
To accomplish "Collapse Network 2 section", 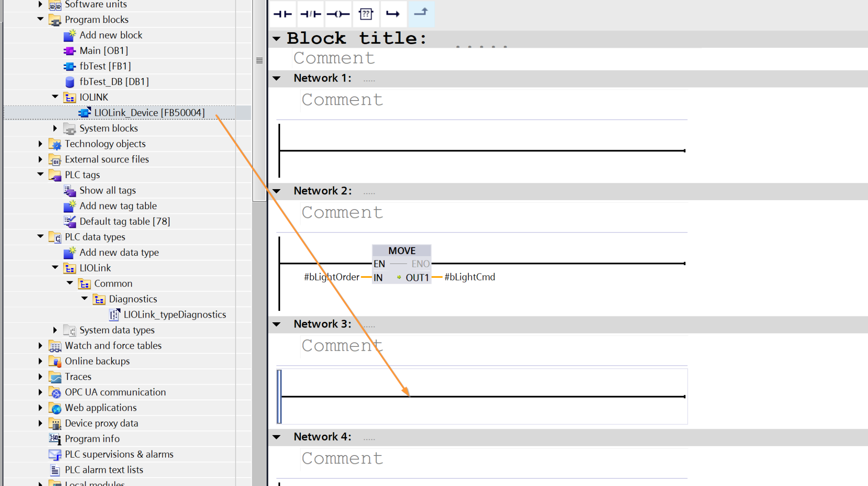I will [x=277, y=191].
